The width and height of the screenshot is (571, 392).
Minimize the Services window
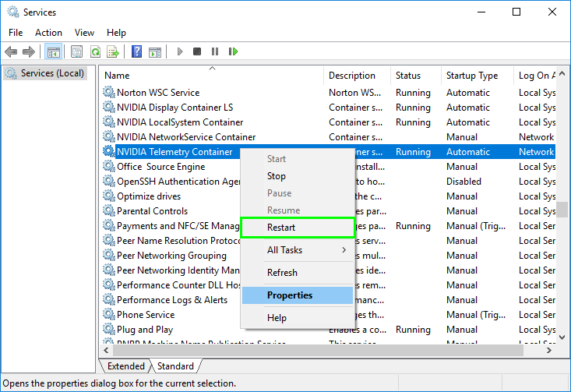click(481, 12)
